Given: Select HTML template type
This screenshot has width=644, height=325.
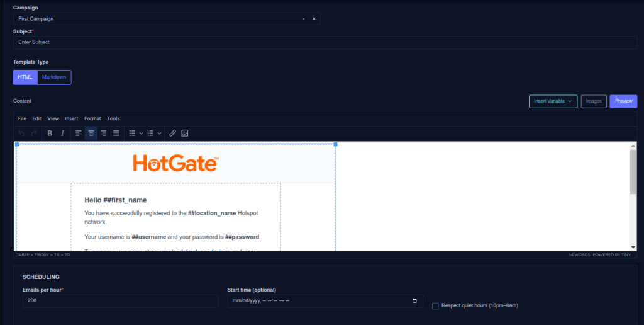Looking at the screenshot, I should coord(25,77).
